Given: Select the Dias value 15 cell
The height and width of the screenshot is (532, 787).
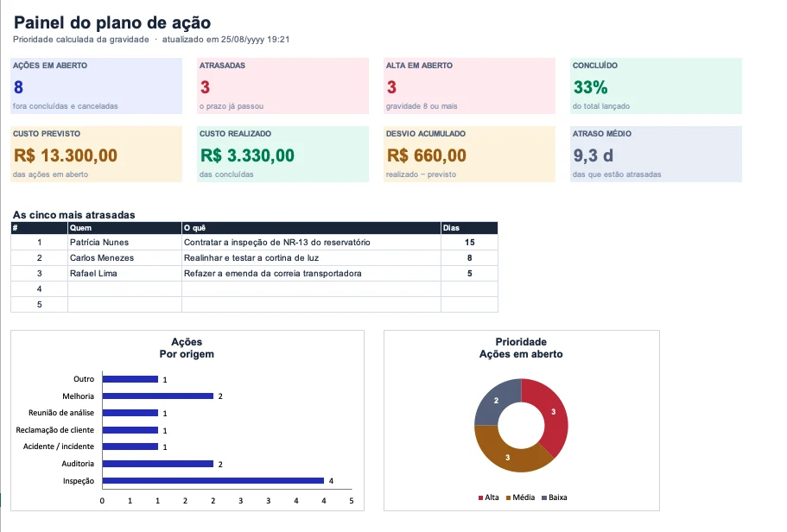Looking at the screenshot, I should coord(469,243).
